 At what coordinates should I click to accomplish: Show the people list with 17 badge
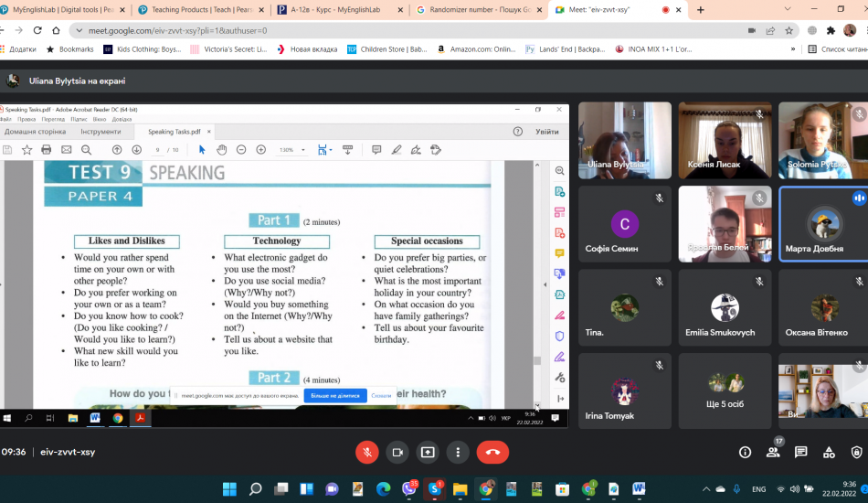[773, 452]
